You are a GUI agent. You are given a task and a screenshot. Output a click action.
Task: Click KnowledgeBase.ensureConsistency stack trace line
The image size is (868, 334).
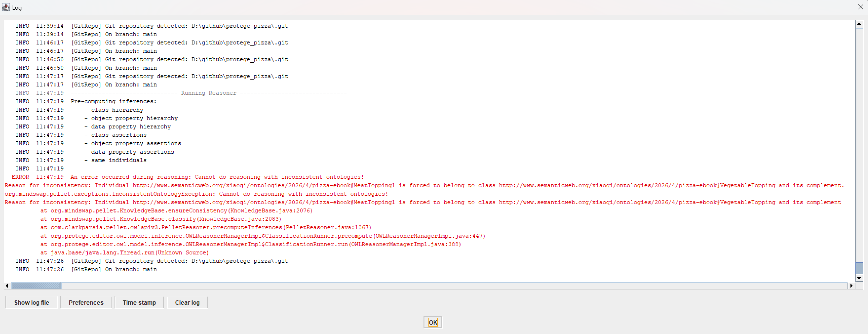(x=176, y=210)
